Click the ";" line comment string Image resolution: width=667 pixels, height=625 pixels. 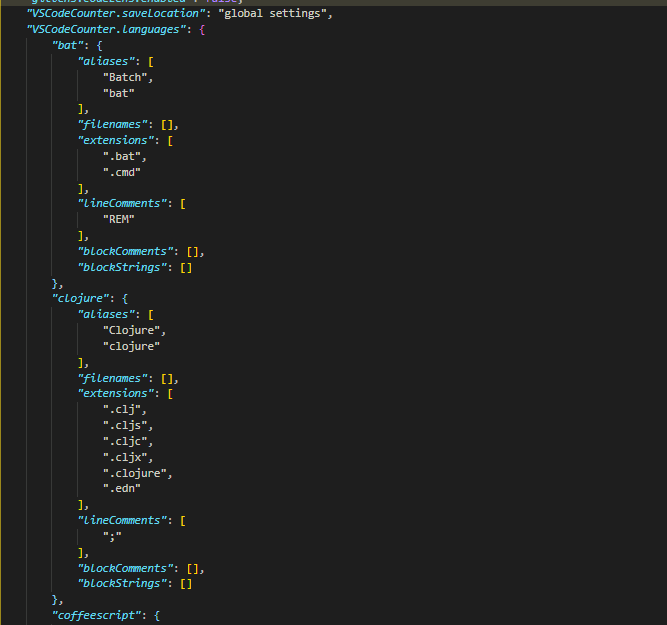pyautogui.click(x=112, y=537)
